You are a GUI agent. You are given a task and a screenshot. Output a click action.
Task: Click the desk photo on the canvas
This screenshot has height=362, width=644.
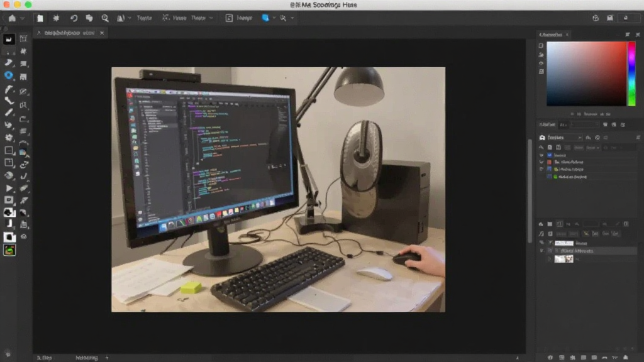pos(278,190)
